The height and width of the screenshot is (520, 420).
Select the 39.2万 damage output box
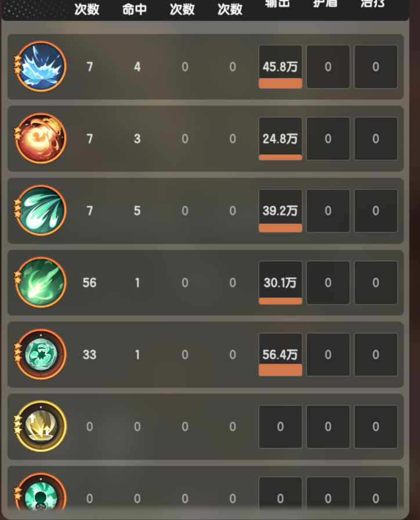pos(280,210)
